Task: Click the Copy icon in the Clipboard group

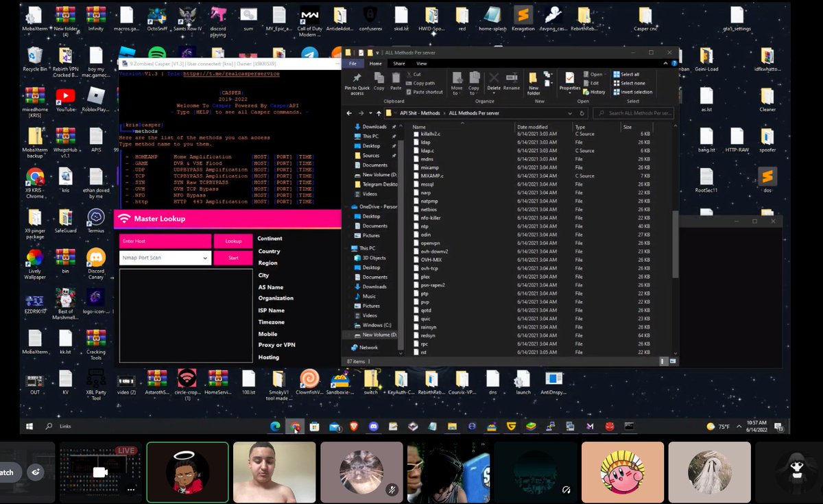Action: tap(379, 77)
